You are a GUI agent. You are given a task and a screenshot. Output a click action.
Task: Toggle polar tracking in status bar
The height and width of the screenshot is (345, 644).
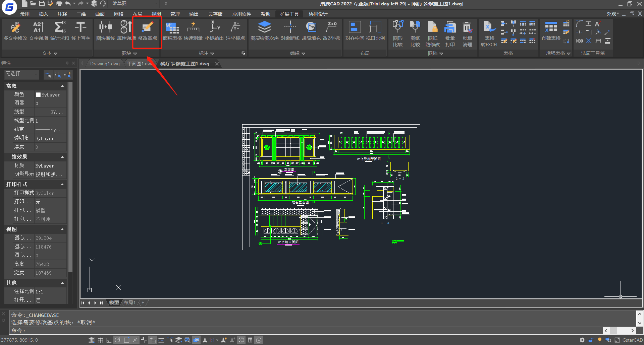click(117, 340)
